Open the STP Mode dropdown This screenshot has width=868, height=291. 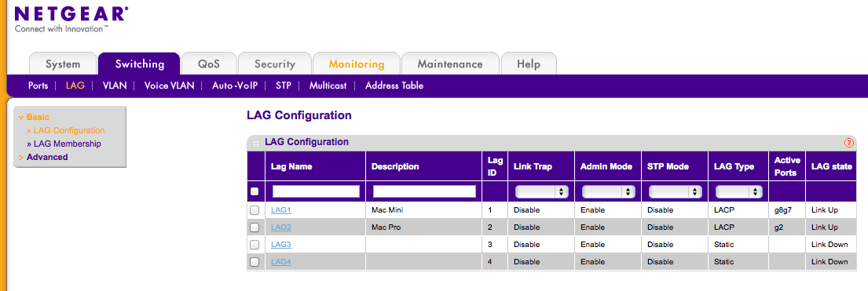coord(675,191)
